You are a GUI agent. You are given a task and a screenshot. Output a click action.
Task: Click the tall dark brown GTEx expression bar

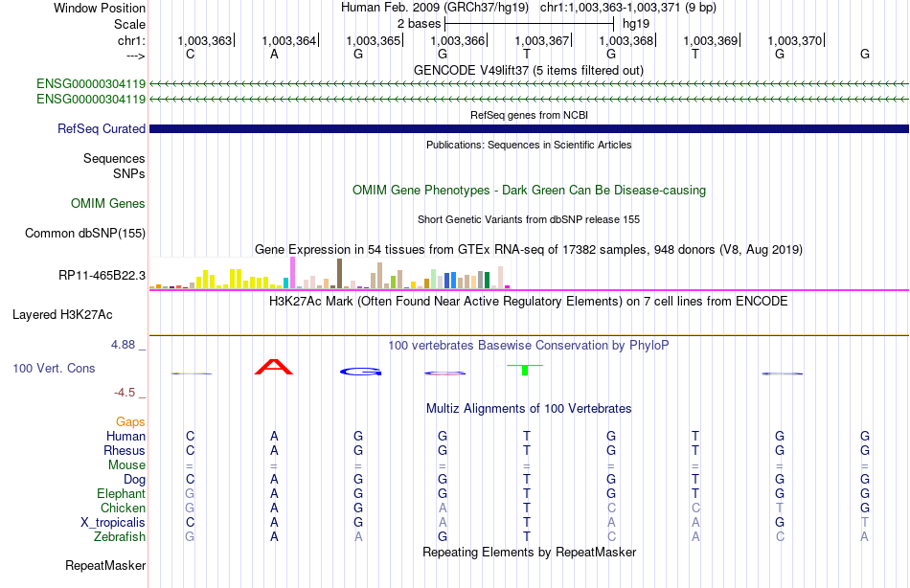pos(339,273)
